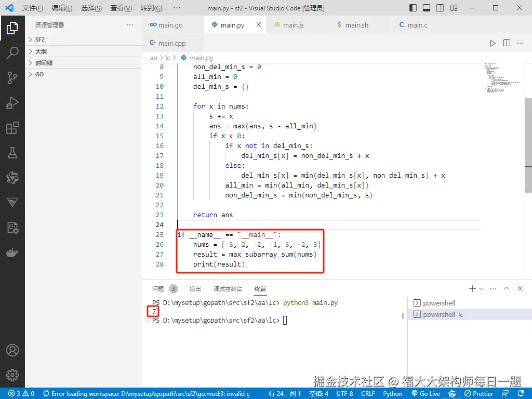
Task: Open the Testing flask view
Action: (x=12, y=153)
